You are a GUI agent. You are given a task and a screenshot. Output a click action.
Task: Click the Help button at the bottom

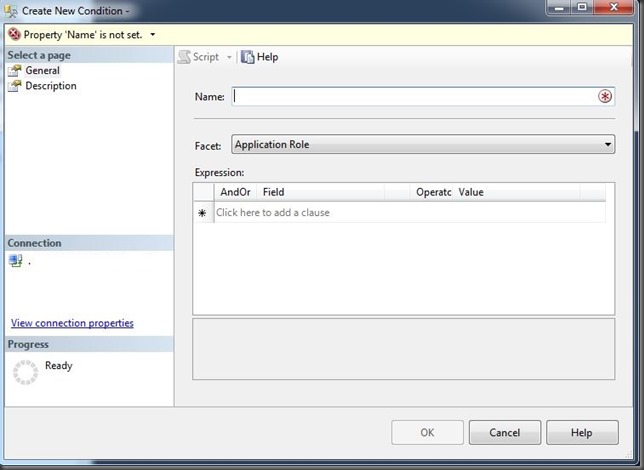pos(582,432)
